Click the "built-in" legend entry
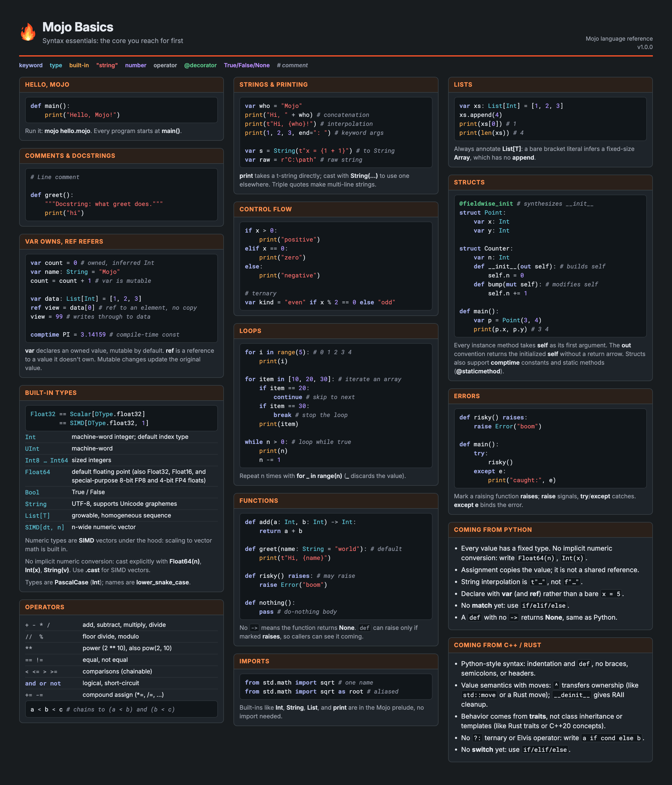This screenshot has height=785, width=672. coord(79,65)
